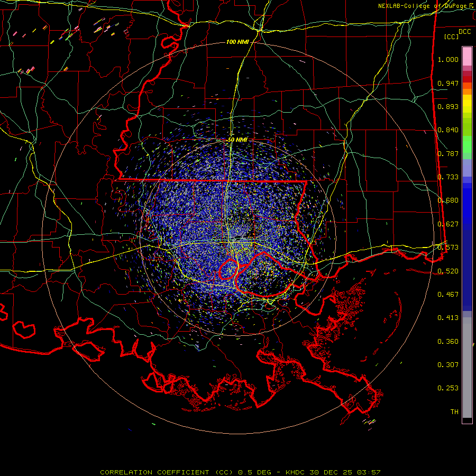The width and height of the screenshot is (476, 476).
Task: Click the 03:57 timestamp in caption
Action: coord(369,472)
